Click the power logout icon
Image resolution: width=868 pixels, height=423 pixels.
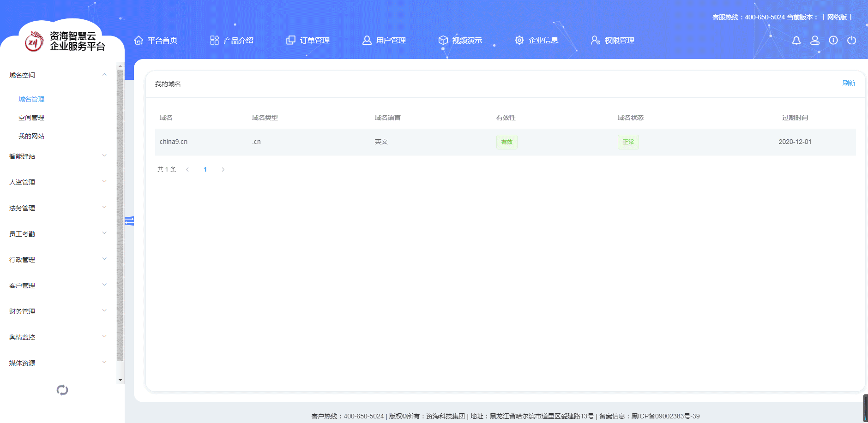(x=852, y=41)
